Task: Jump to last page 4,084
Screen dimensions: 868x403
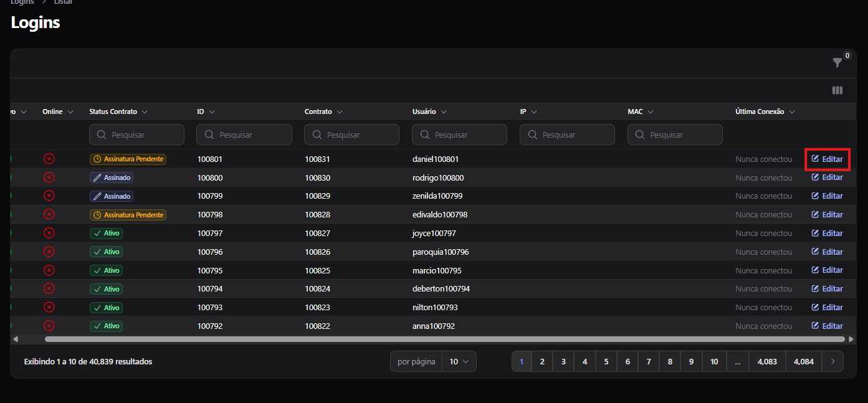Action: 804,361
